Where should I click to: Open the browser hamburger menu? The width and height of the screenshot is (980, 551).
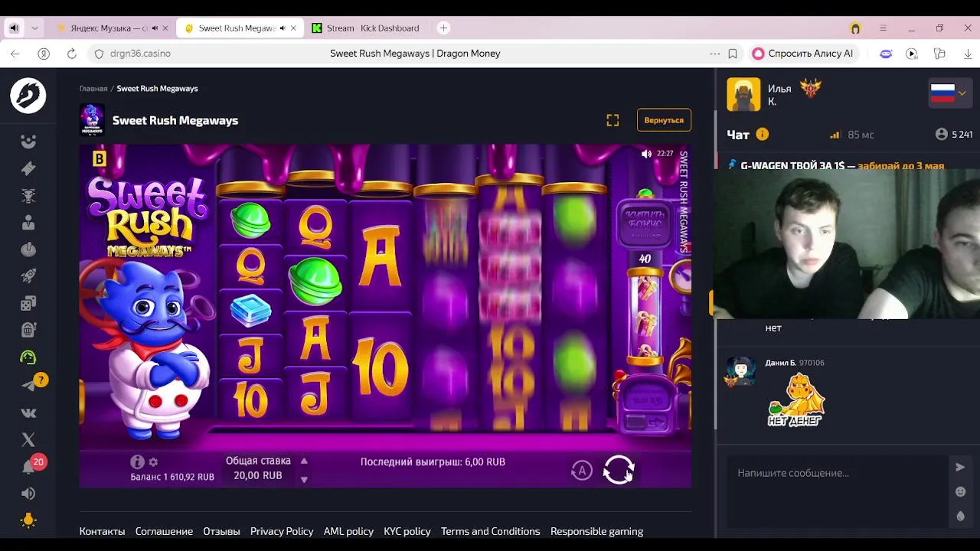pos(883,28)
